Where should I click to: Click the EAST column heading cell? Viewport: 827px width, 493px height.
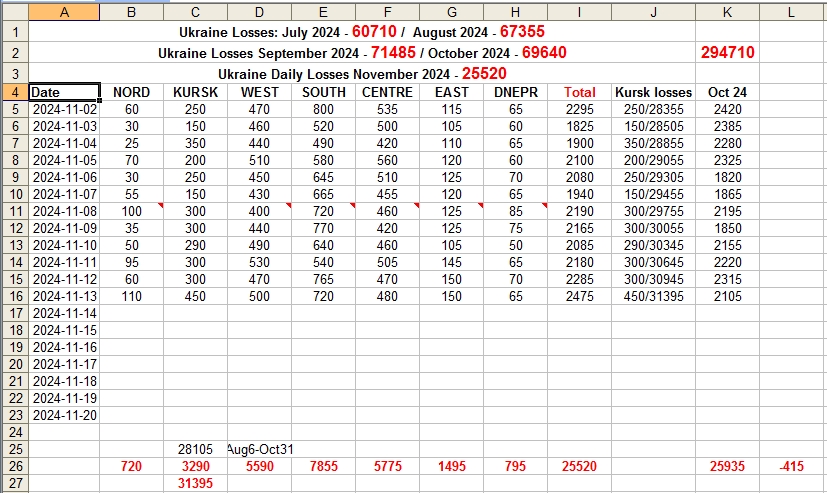(x=451, y=92)
